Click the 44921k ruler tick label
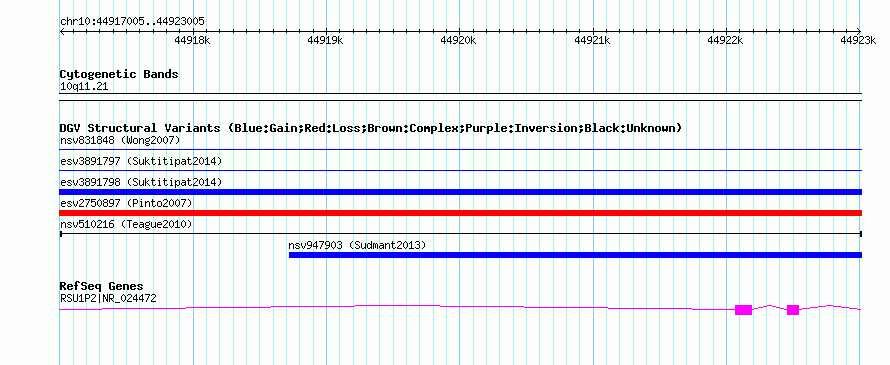The width and height of the screenshot is (890, 365). click(592, 40)
